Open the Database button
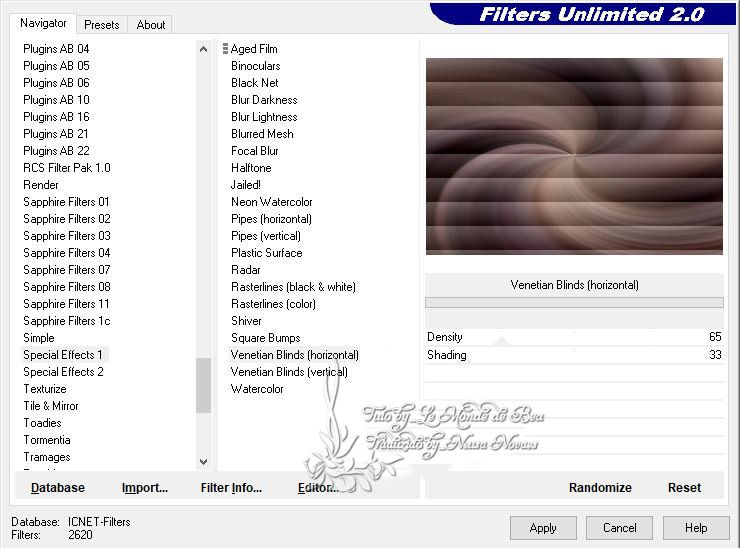The height and width of the screenshot is (548, 740). pos(58,488)
